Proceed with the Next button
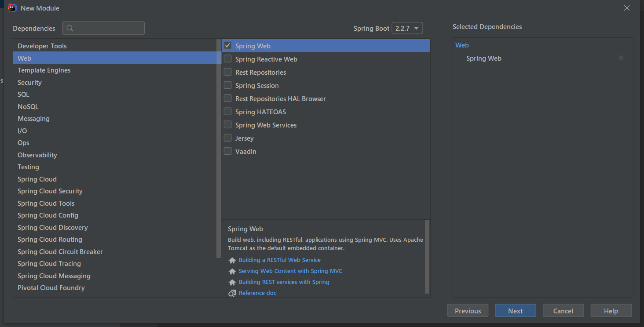This screenshot has width=644, height=327. click(516, 311)
